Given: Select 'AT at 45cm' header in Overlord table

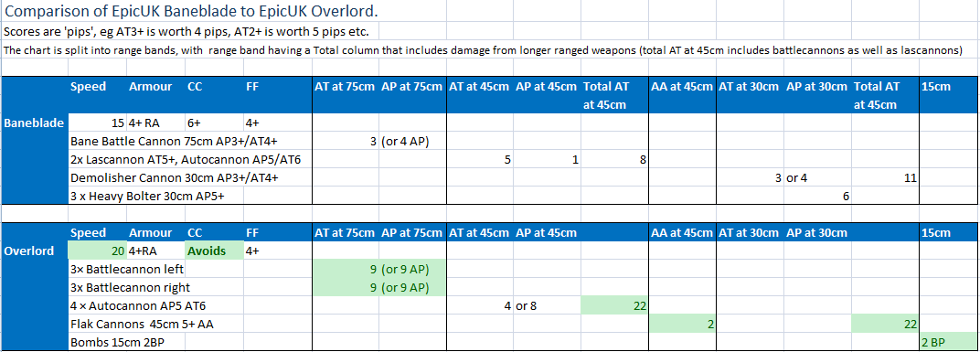Looking at the screenshot, I should (479, 233).
